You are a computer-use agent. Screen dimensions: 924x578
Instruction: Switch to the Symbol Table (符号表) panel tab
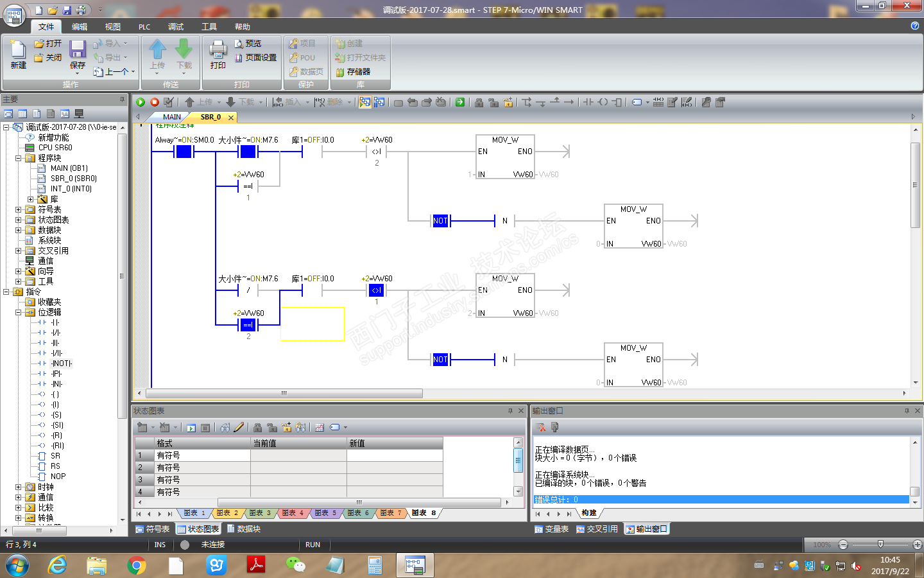(x=152, y=529)
